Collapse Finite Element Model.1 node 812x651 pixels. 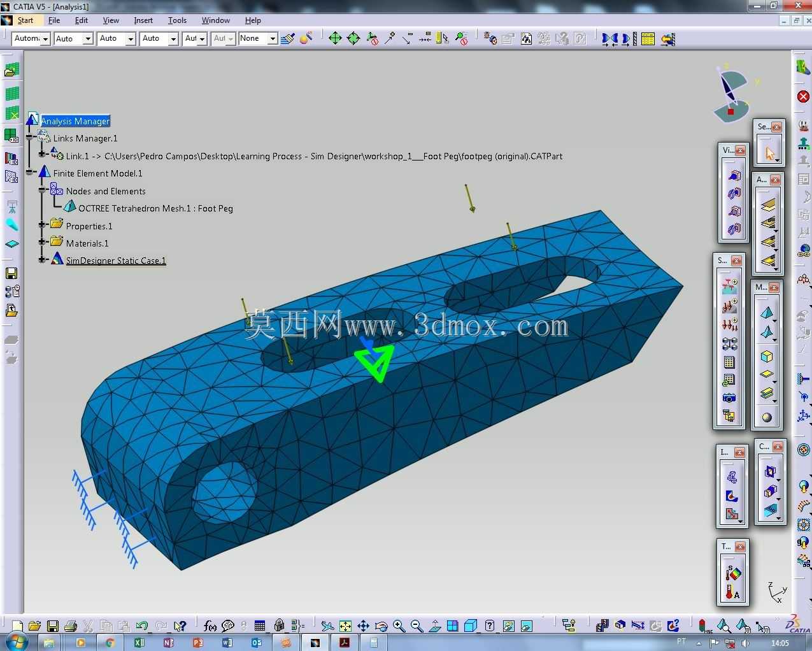(29, 172)
